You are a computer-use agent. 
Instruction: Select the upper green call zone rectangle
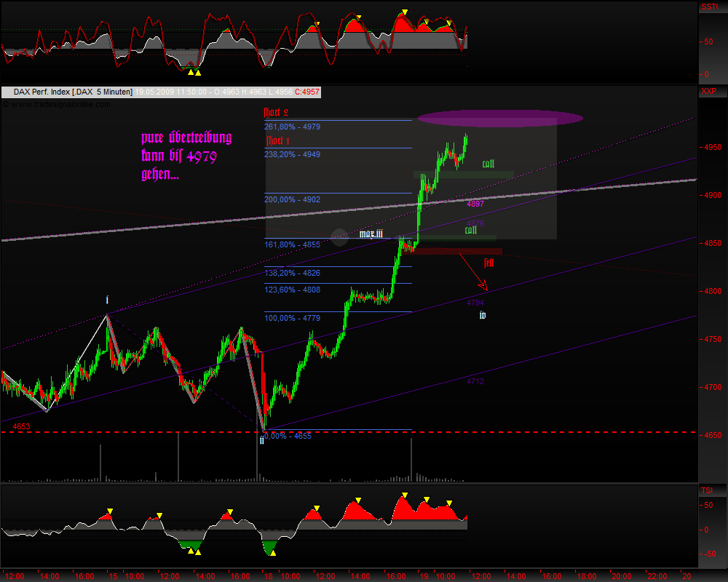click(x=464, y=175)
